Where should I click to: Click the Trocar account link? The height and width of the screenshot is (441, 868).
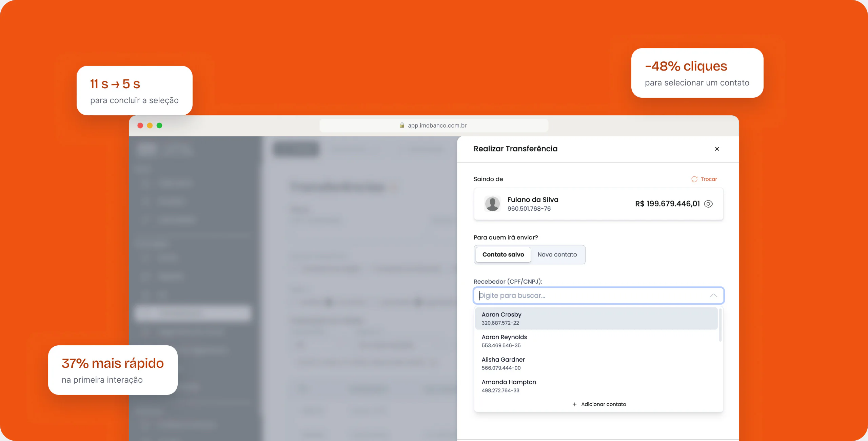point(709,179)
